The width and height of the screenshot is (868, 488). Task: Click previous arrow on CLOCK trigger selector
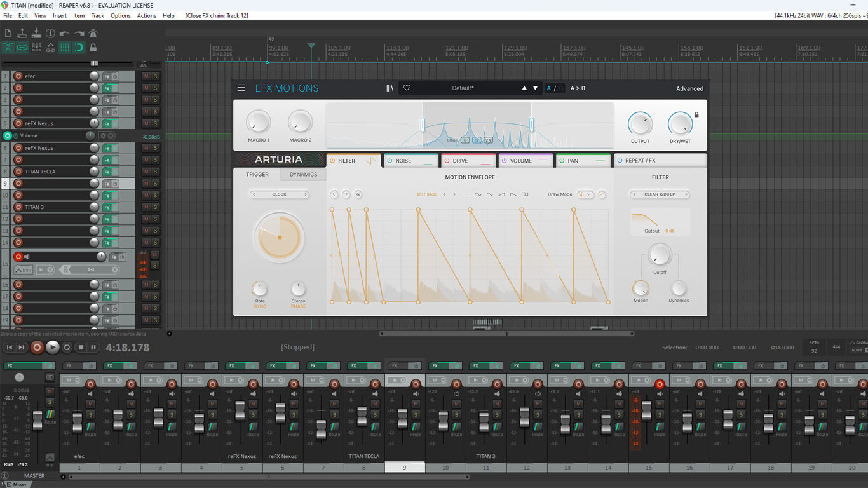254,194
